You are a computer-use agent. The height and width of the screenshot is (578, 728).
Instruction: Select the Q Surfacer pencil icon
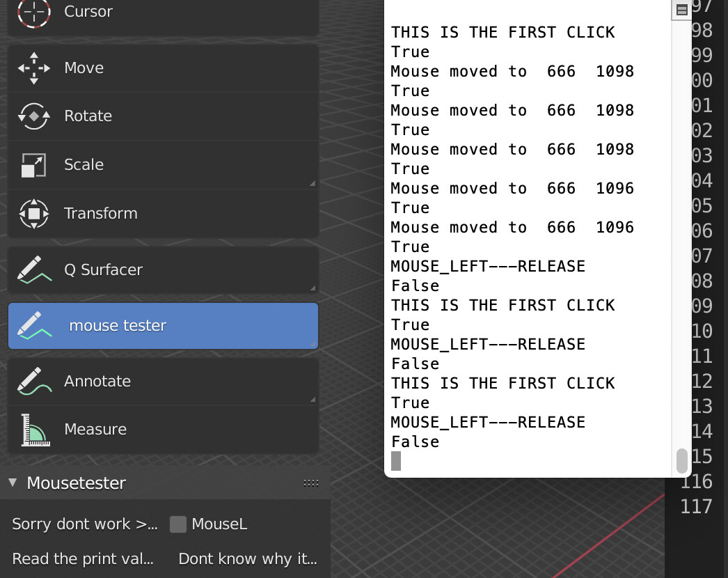click(34, 270)
